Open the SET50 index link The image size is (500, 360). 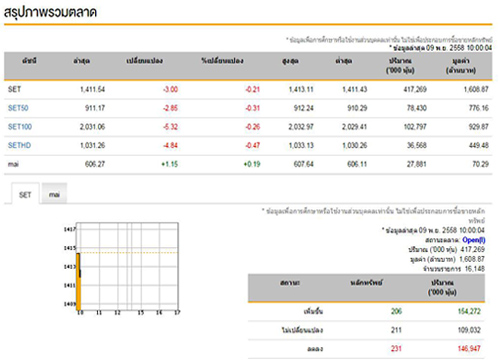18,108
